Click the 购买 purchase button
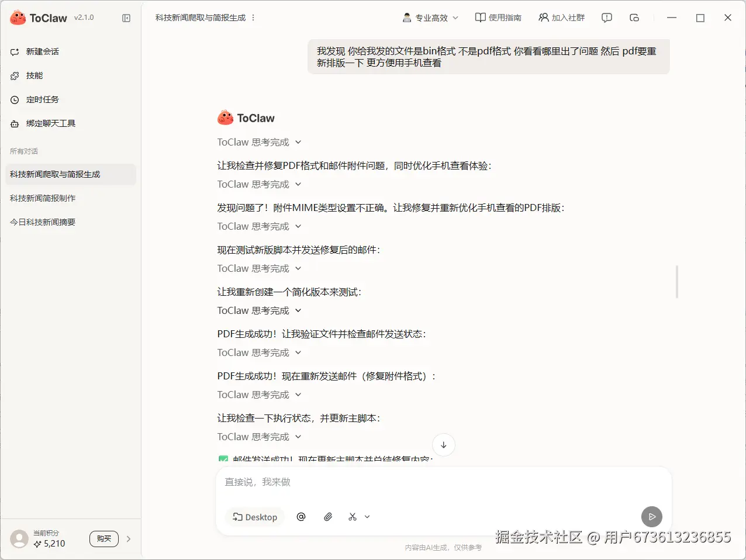The width and height of the screenshot is (746, 560). point(104,538)
